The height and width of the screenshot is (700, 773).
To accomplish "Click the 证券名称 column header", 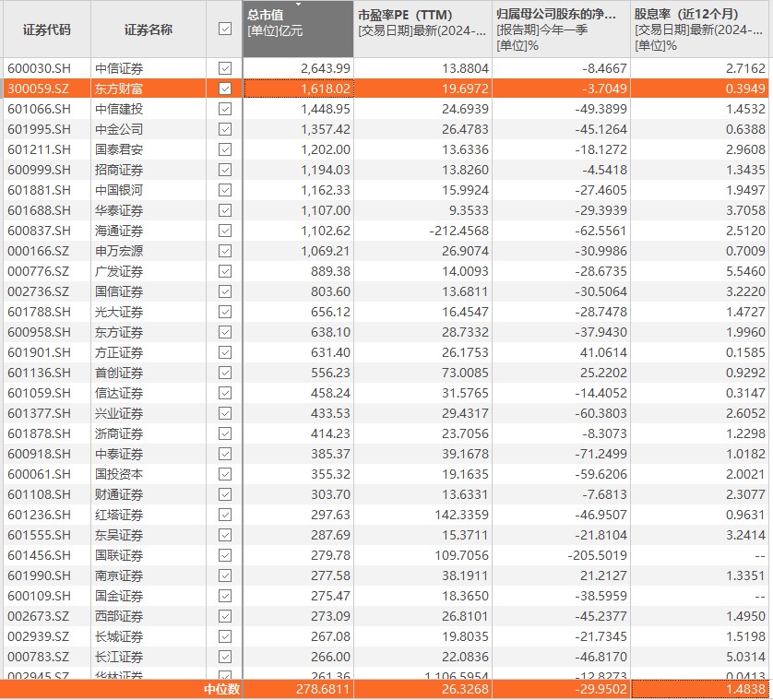I will 149,30.
